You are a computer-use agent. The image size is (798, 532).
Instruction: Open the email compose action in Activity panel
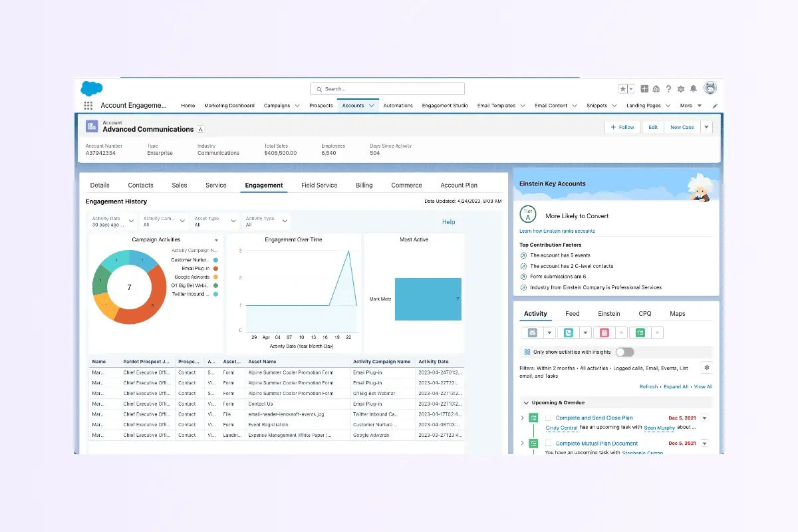[532, 332]
